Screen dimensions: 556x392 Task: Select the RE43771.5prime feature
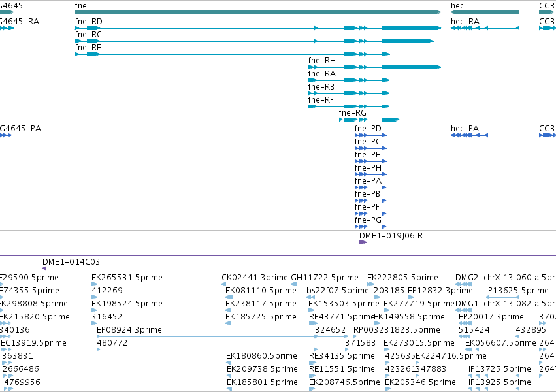coord(313,323)
